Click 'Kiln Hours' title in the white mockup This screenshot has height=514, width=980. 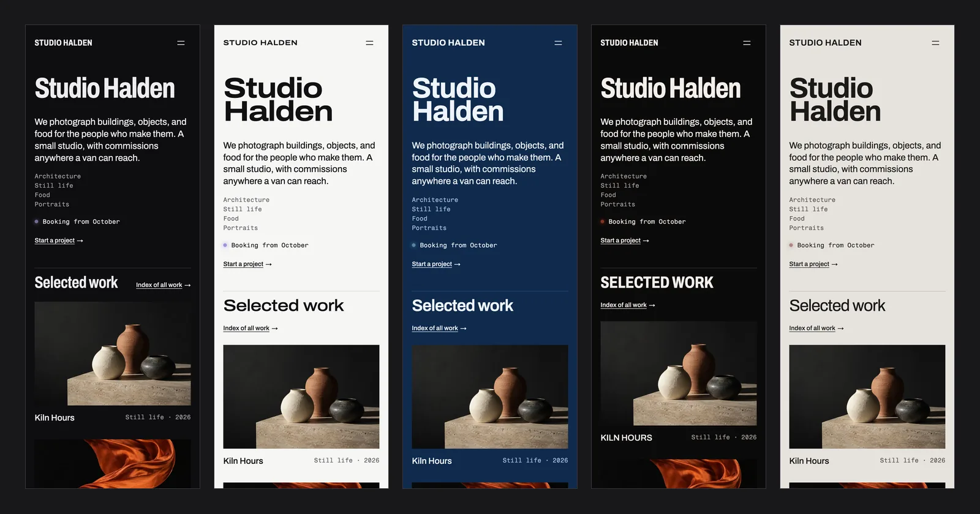coord(243,461)
